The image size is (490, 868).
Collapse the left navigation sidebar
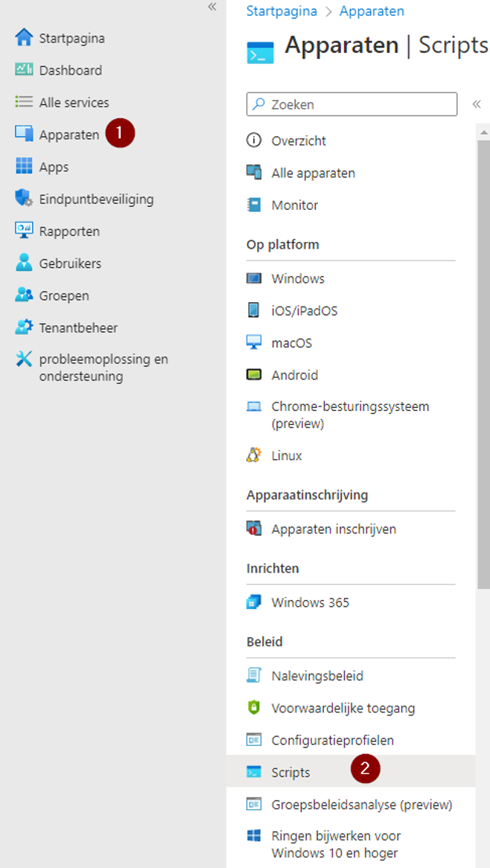pyautogui.click(x=212, y=7)
